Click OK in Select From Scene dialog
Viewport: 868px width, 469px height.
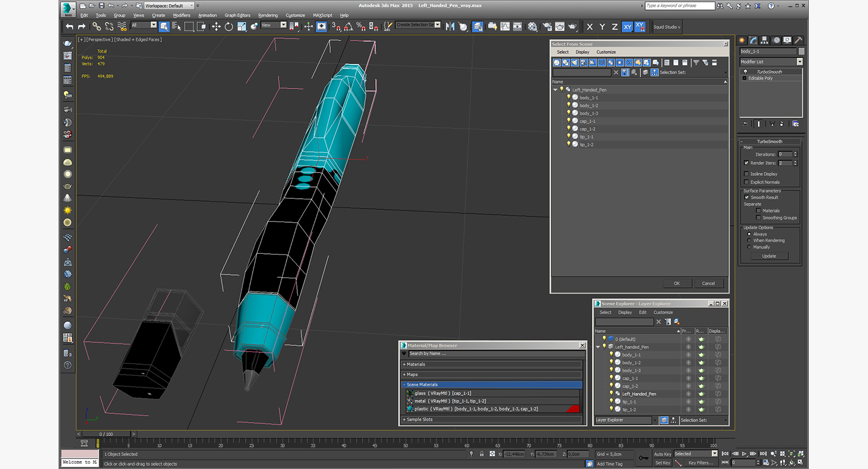(x=677, y=283)
